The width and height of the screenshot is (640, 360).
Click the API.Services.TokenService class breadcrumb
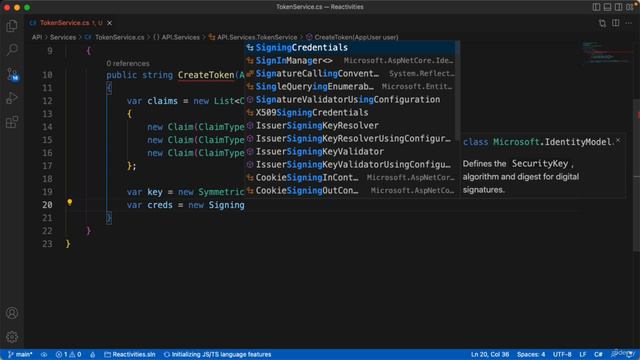[x=253, y=37]
